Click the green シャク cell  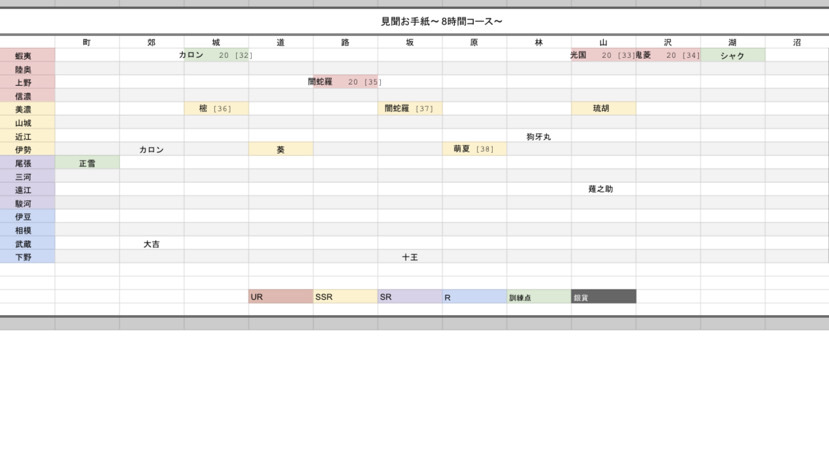(x=732, y=55)
